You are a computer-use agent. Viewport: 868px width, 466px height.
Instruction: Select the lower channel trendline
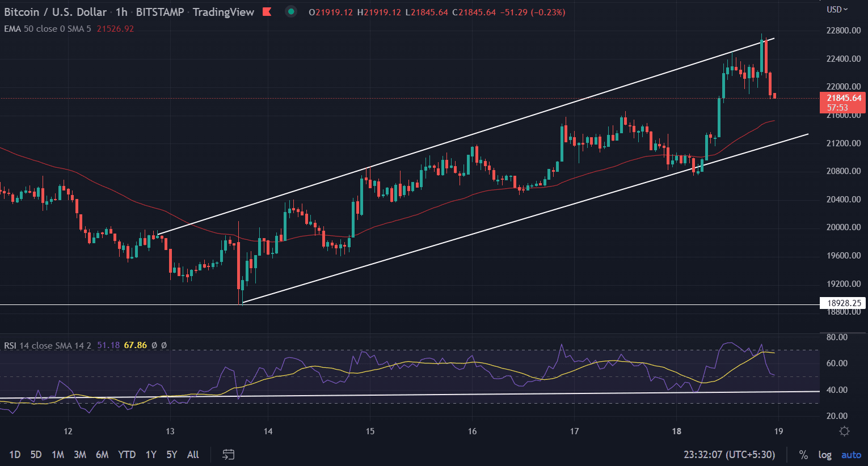point(525,218)
